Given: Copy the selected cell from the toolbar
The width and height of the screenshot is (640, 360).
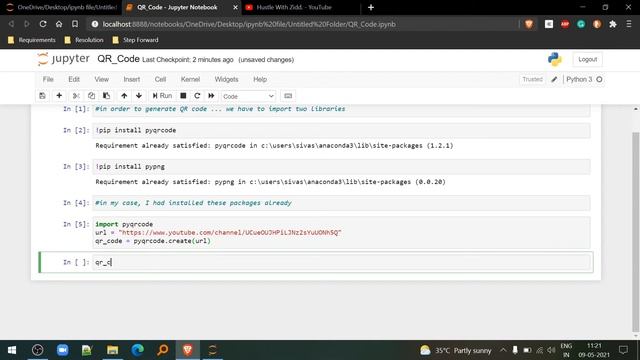Looking at the screenshot, I should 91,96.
